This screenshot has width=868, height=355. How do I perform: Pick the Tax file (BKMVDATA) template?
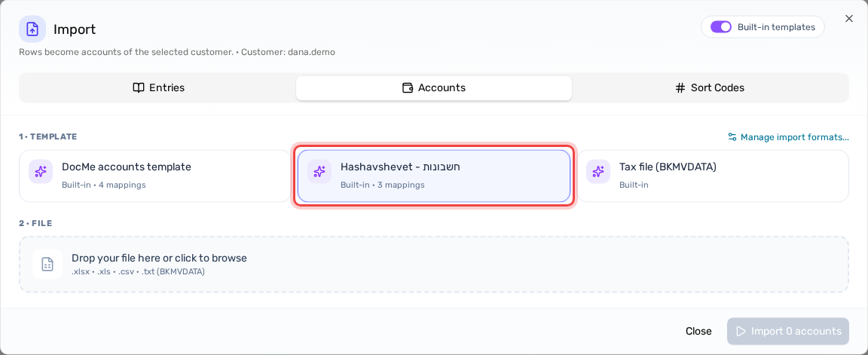tap(713, 176)
